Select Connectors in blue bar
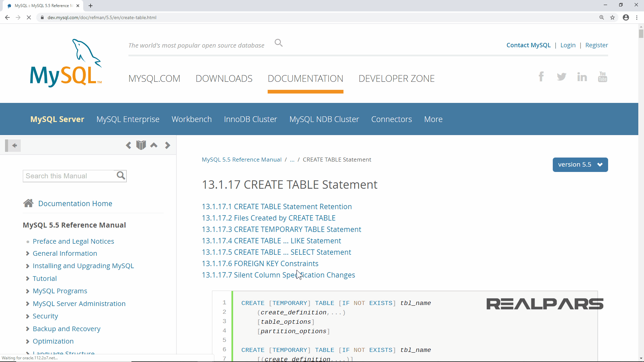The width and height of the screenshot is (644, 362). (391, 119)
